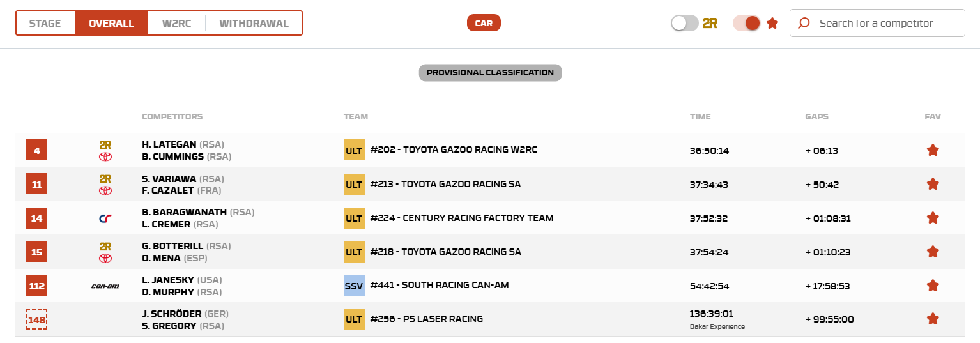Turn off the favorites-only toggle
This screenshot has height=343, width=980.
point(746,23)
